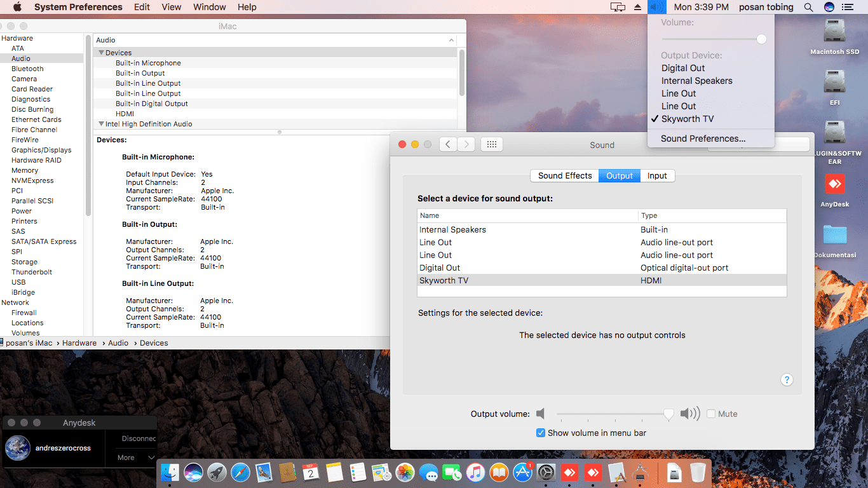
Task: Open Finder from the Dock
Action: coord(170,472)
